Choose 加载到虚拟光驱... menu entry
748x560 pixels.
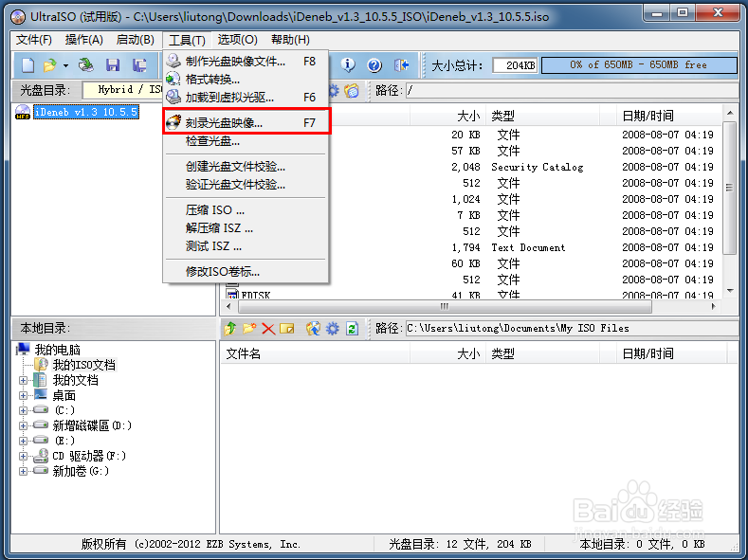tap(246, 98)
